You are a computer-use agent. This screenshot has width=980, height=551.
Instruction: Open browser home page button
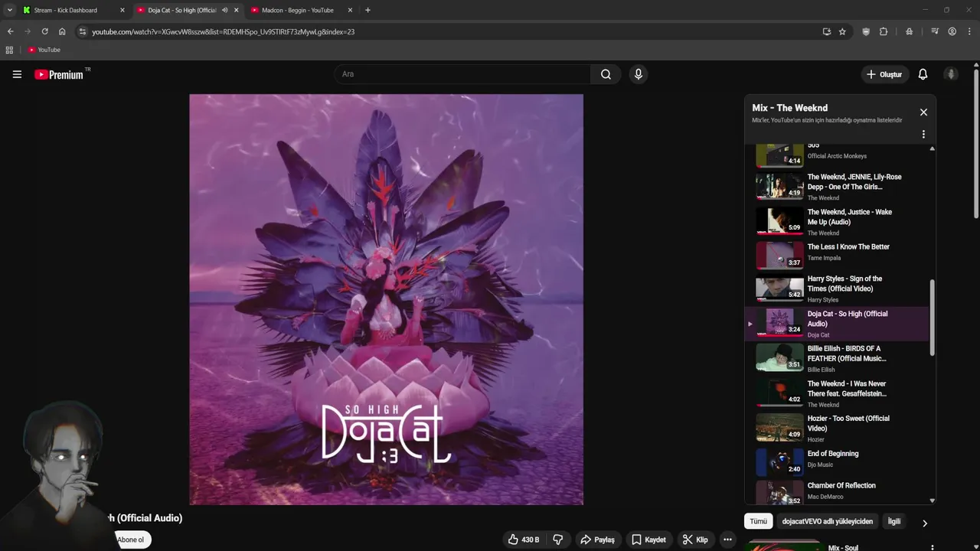pos(62,31)
